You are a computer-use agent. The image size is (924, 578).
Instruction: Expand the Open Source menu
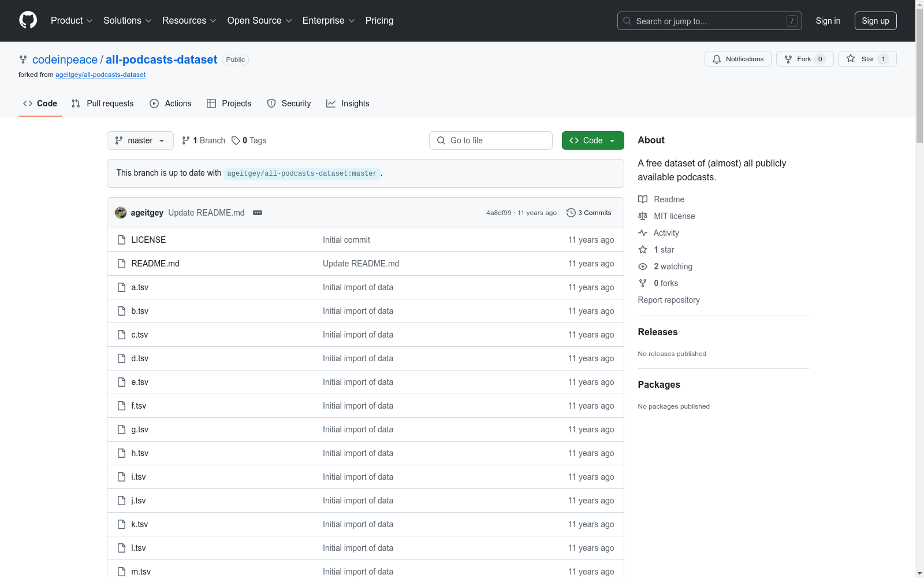[259, 20]
